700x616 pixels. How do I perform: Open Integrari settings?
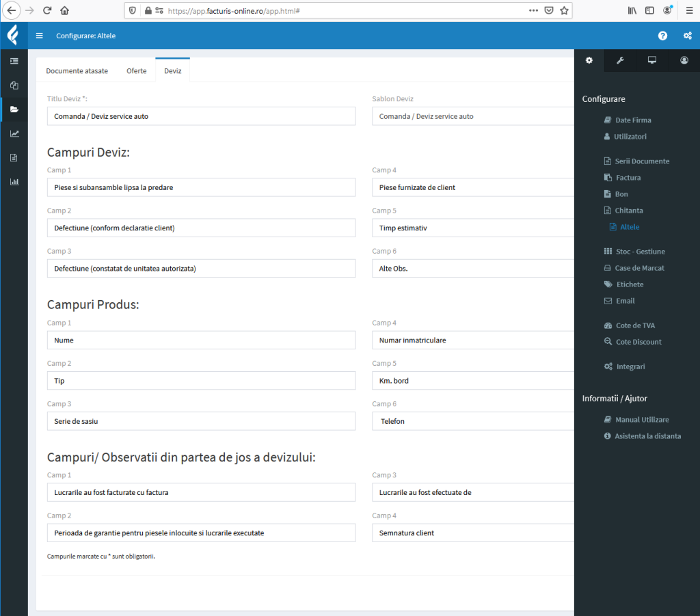coord(625,366)
